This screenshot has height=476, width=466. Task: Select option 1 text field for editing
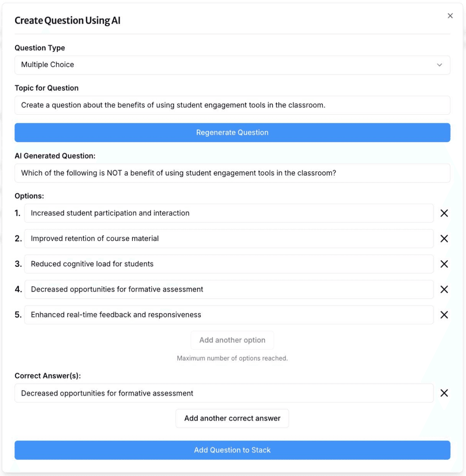coord(230,213)
